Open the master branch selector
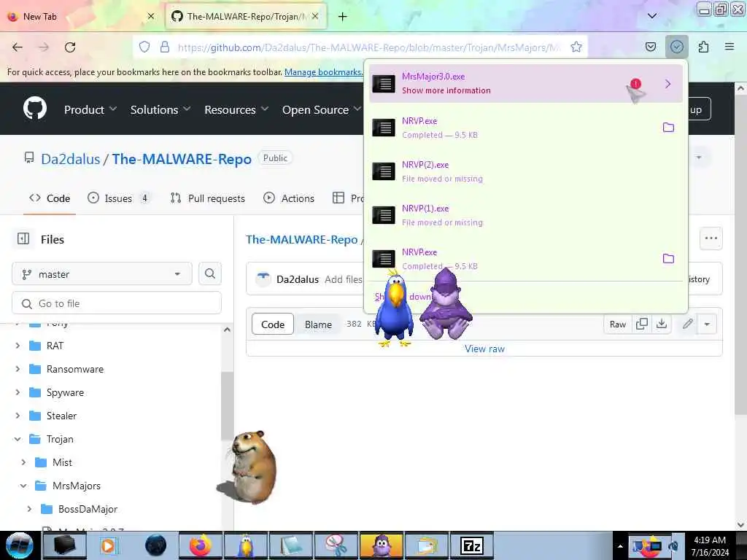Viewport: 747px width, 560px height. tap(102, 274)
